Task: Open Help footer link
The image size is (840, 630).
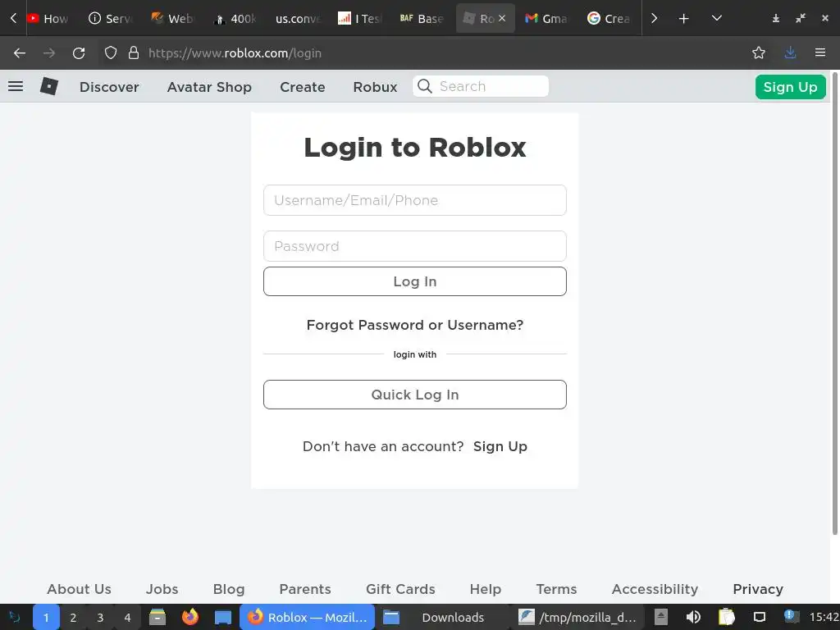Action: (486, 589)
